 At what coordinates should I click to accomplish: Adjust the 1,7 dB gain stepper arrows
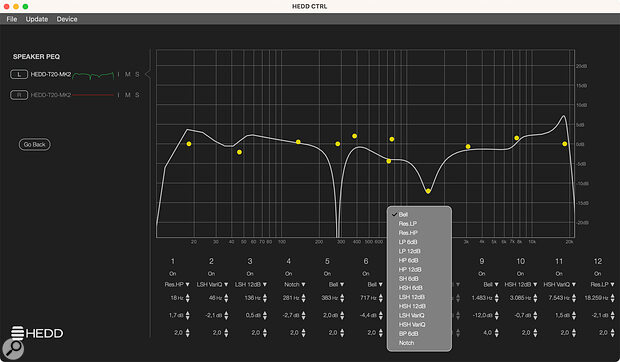(187, 316)
